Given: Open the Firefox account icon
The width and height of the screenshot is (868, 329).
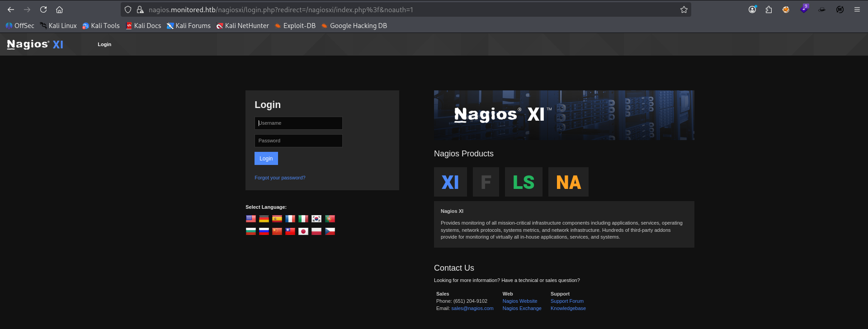Looking at the screenshot, I should coord(752,9).
